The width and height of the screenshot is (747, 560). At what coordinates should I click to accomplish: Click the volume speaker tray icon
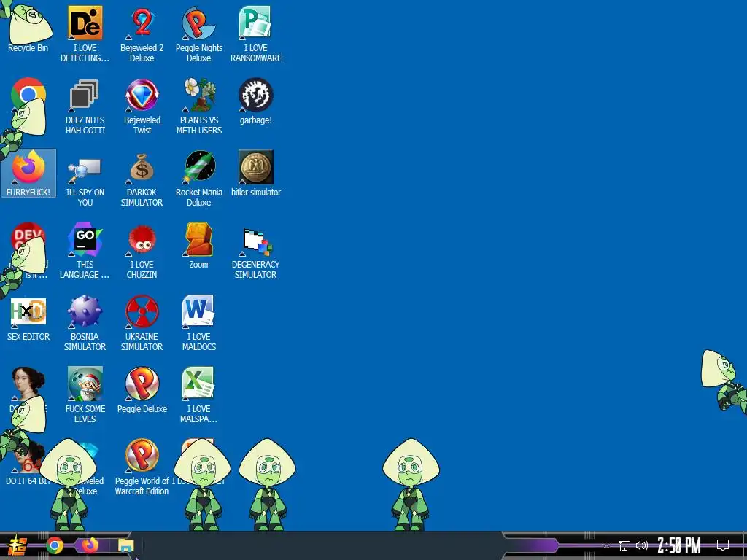(x=642, y=545)
